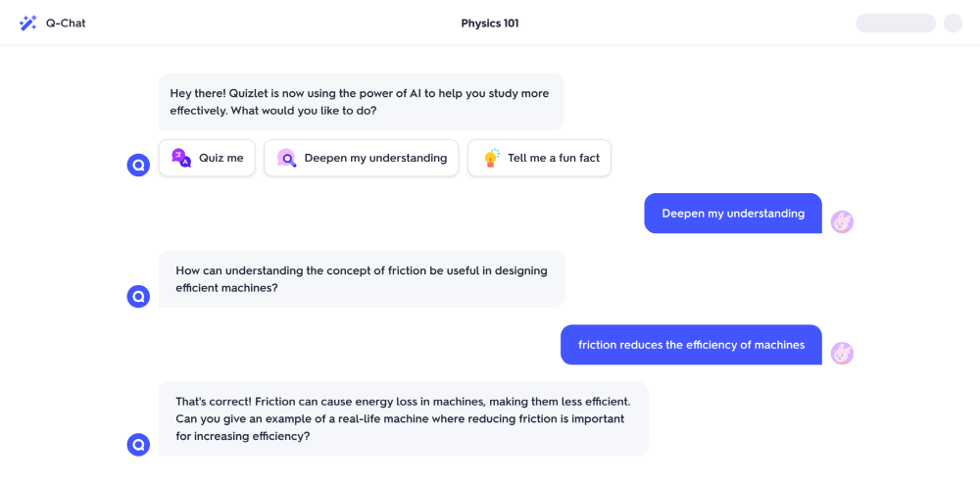
Task: Click the Q avatar beside the suggestion buttons
Action: (x=139, y=165)
